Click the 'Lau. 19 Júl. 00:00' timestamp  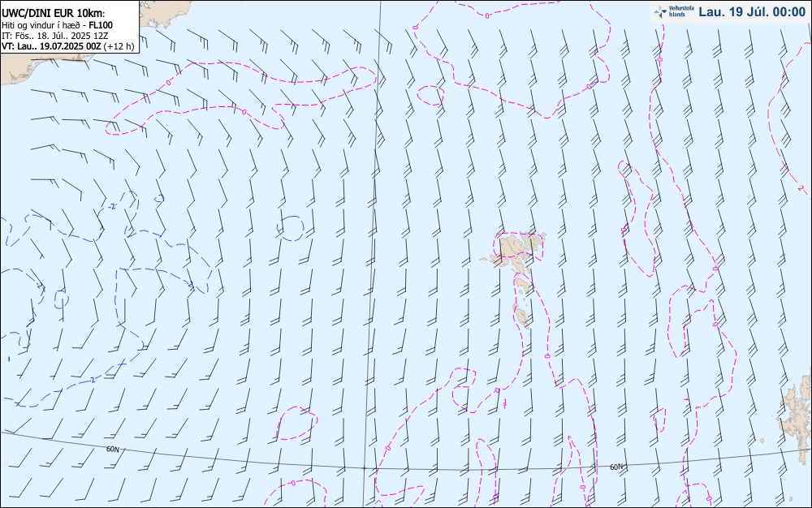point(752,12)
